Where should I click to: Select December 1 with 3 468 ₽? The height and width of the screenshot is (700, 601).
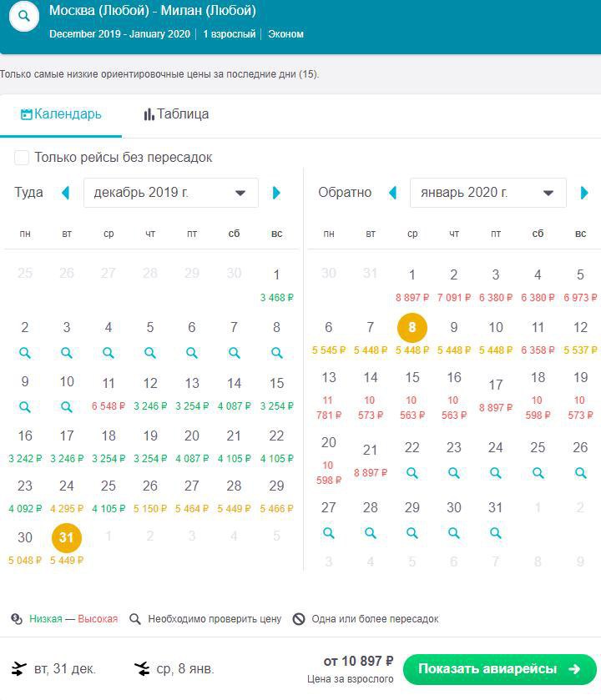tap(277, 285)
